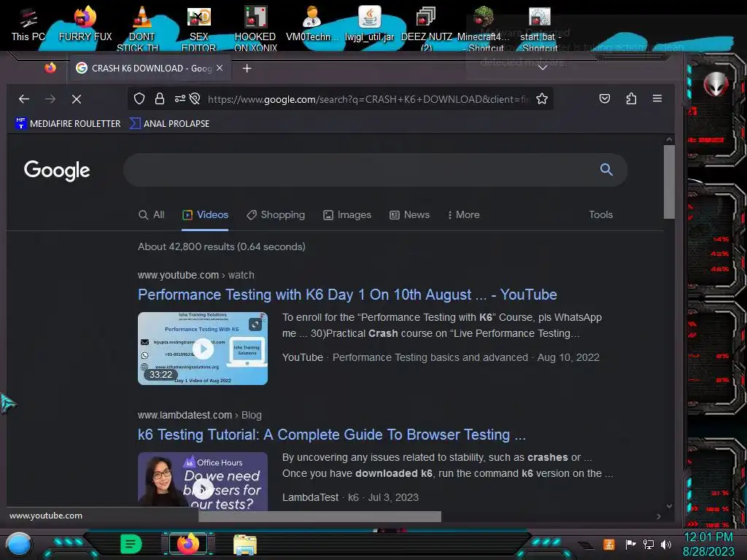Click www.lambdatest.com › Blog breadcrumb
The image size is (747, 560).
200,415
